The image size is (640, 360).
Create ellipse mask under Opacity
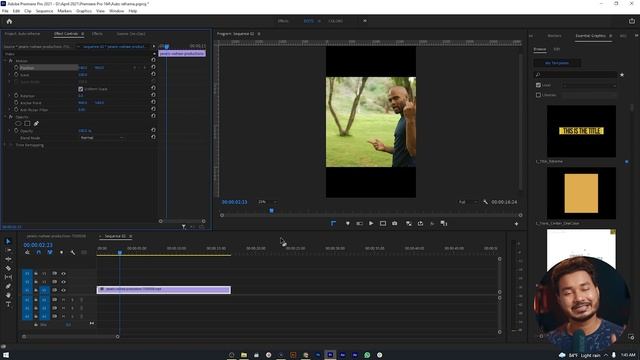tap(18, 123)
